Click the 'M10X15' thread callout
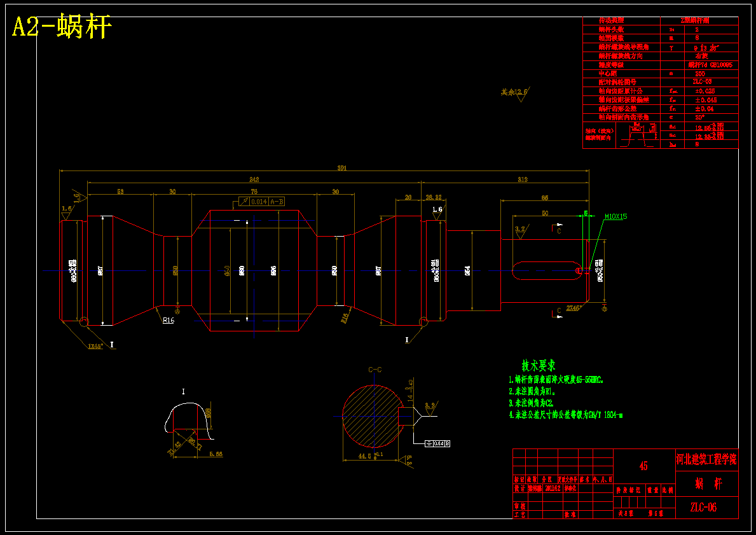 point(615,216)
